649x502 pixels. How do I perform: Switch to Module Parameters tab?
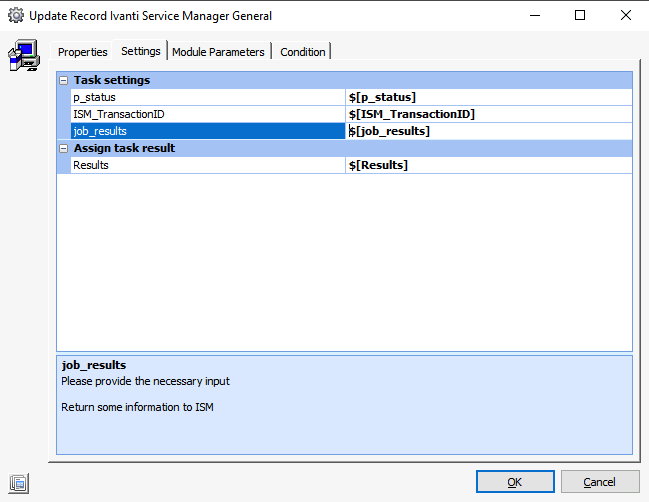click(x=218, y=52)
